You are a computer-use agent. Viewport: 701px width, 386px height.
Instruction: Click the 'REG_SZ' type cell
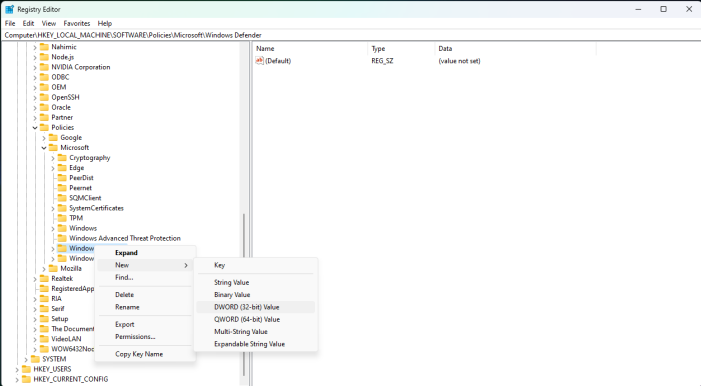point(382,60)
